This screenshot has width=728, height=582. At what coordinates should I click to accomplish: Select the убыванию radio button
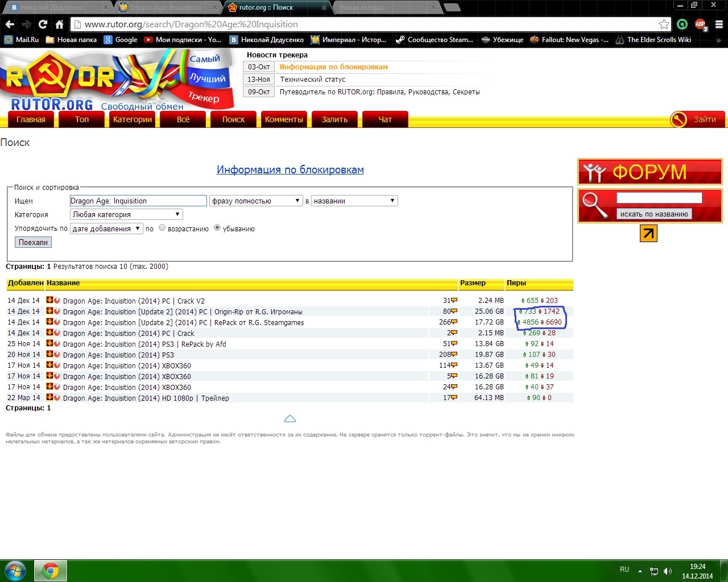[217, 228]
